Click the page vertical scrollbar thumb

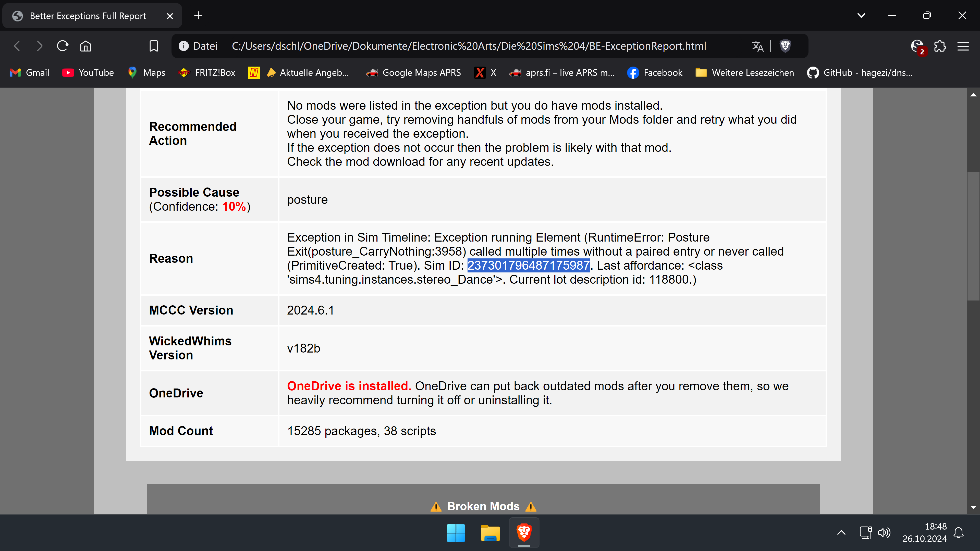(973, 236)
